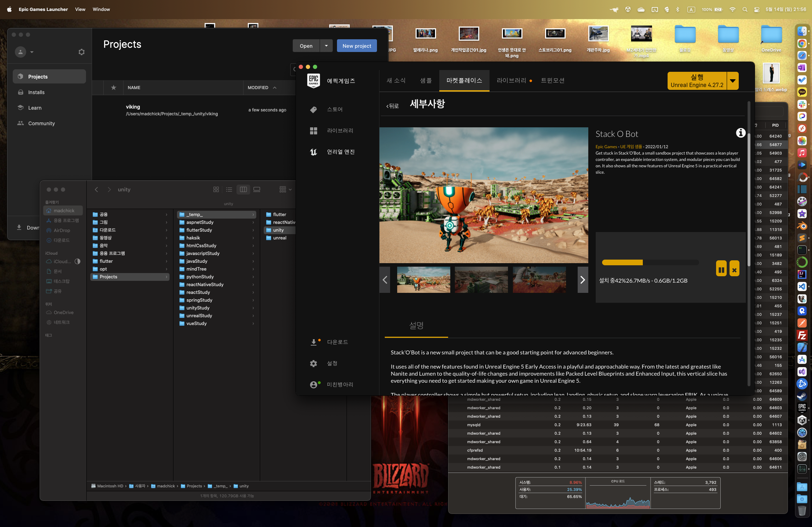Screen dimensions: 812x527
Task: Open the View menu in the menu bar
Action: [80, 9]
